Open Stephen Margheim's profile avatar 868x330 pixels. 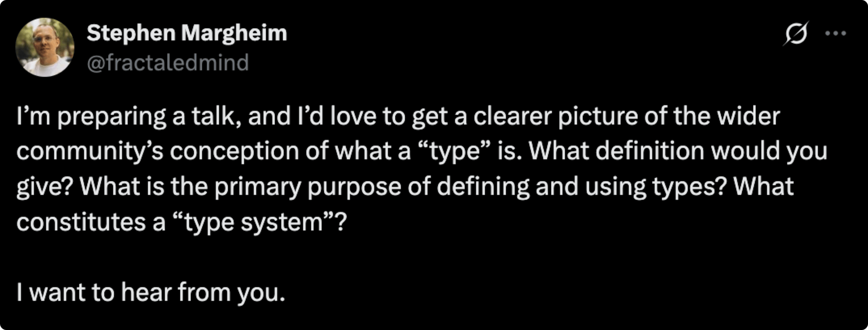click(x=45, y=47)
